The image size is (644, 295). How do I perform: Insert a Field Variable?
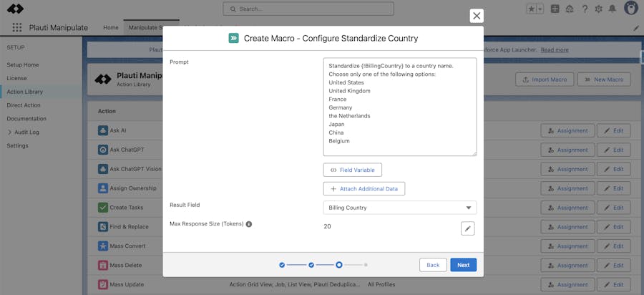(x=352, y=170)
